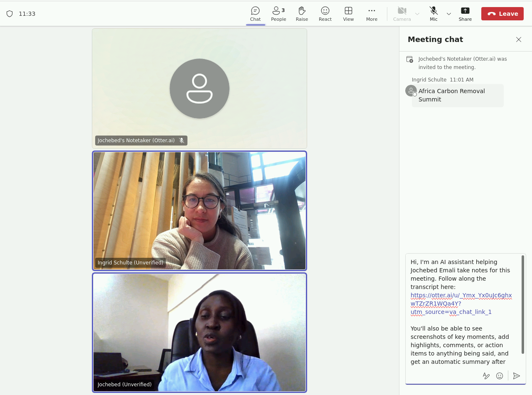Open the emoji picker in chat

click(500, 376)
